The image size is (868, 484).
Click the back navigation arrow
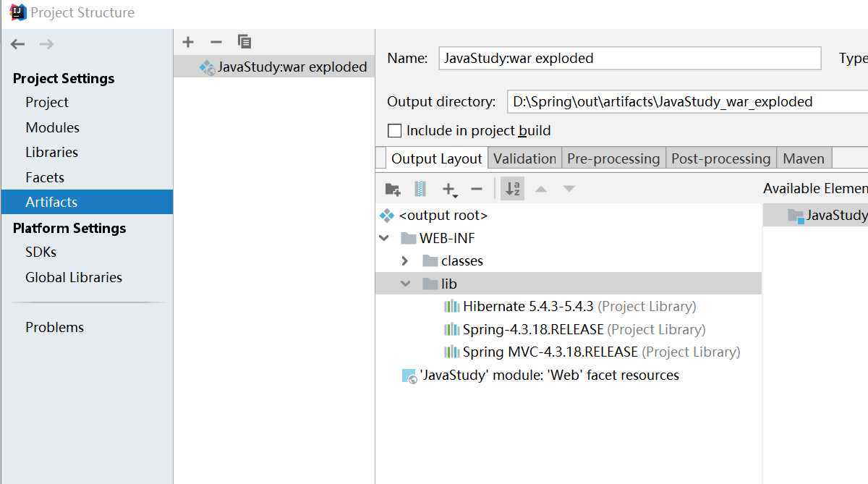[x=18, y=45]
